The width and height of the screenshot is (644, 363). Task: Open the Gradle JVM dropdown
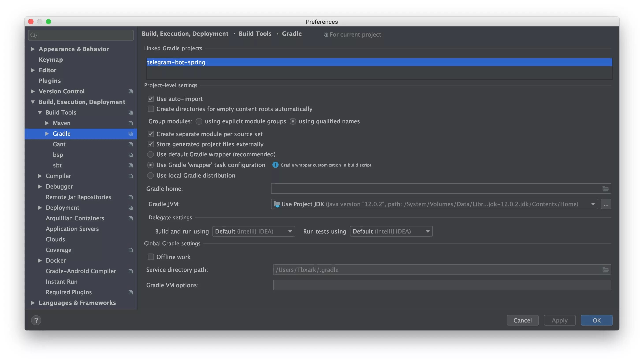coord(592,204)
